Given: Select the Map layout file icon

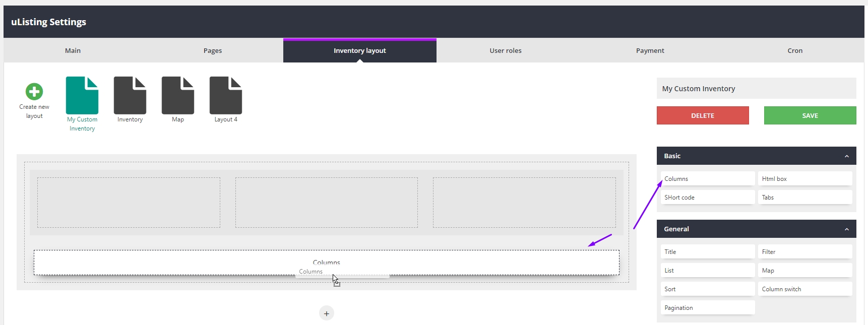Looking at the screenshot, I should 178,96.
